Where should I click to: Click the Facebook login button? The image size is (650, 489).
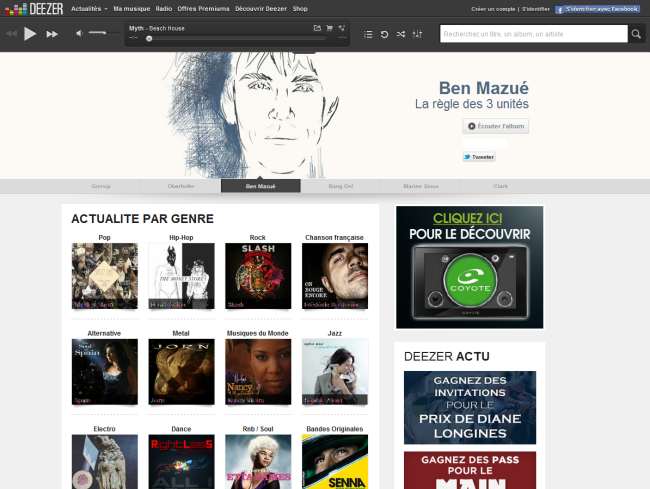[597, 9]
